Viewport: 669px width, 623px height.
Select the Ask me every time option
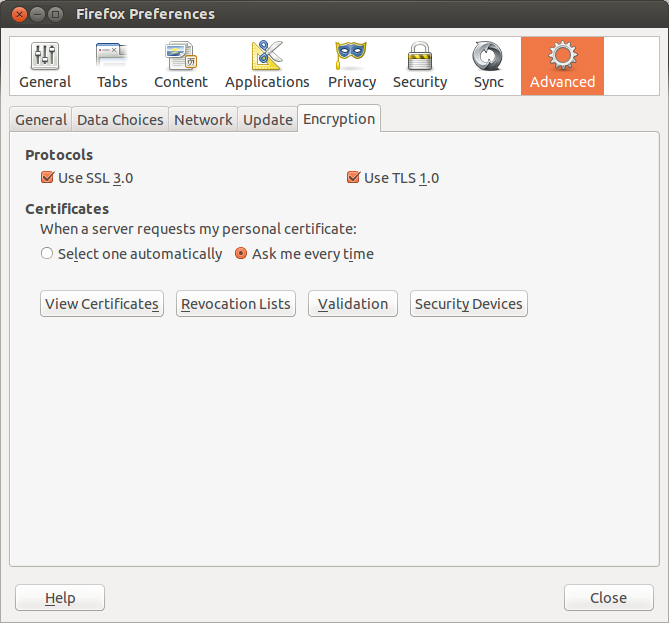(241, 254)
